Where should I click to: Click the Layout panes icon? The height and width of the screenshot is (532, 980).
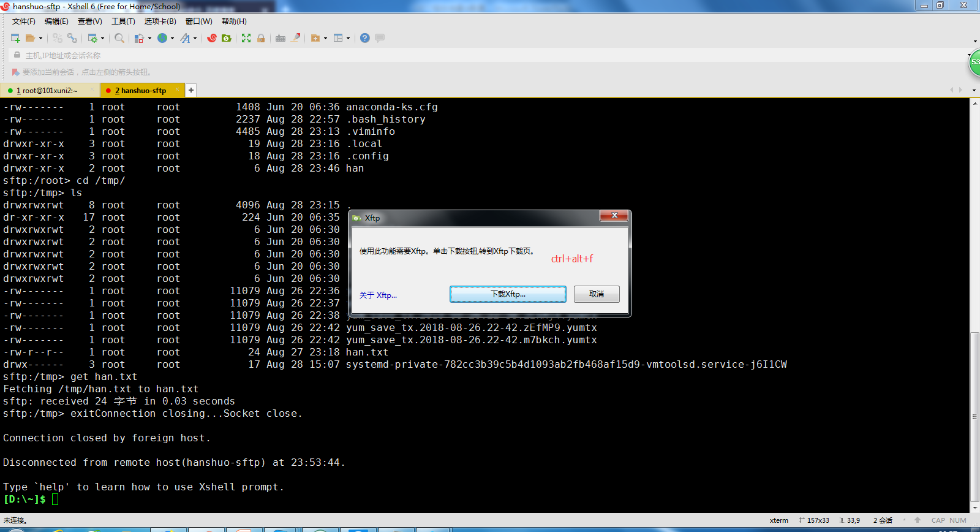click(x=338, y=38)
